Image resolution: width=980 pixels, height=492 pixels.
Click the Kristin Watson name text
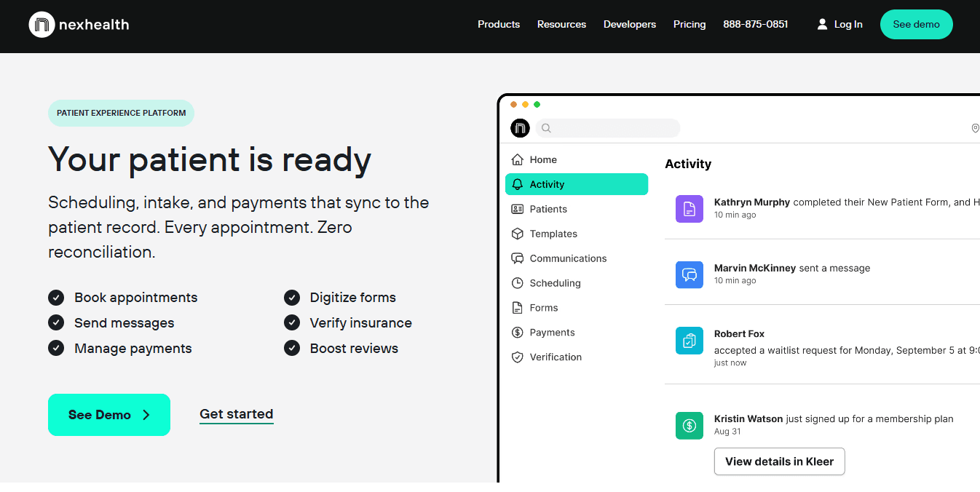point(748,418)
